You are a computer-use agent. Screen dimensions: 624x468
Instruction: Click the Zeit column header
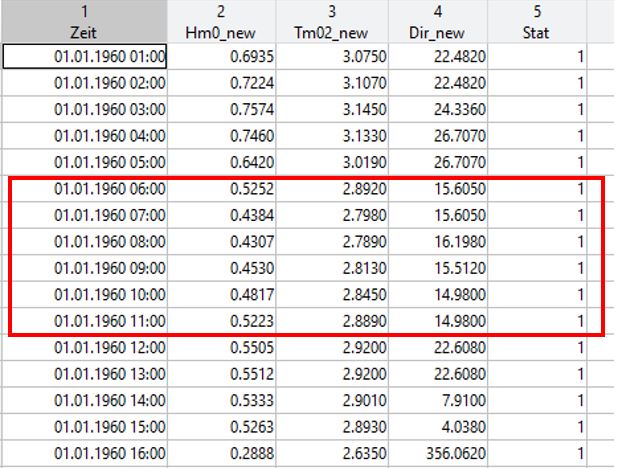85,24
